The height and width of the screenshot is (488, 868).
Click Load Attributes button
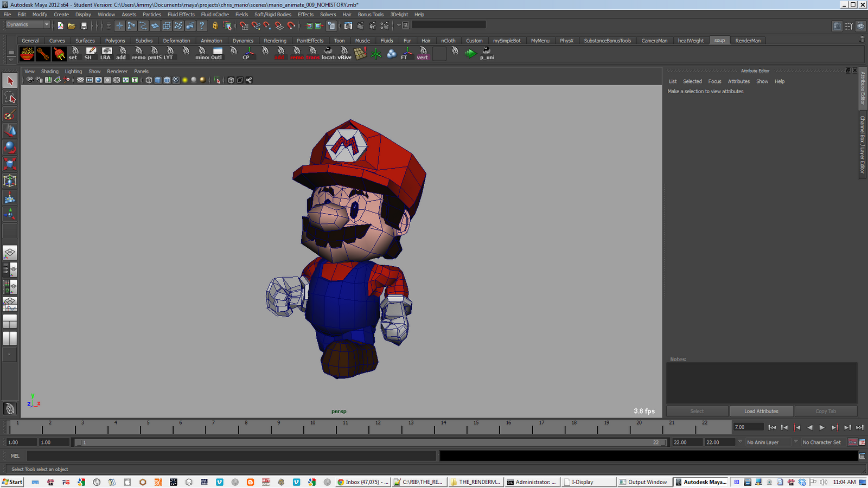(761, 411)
